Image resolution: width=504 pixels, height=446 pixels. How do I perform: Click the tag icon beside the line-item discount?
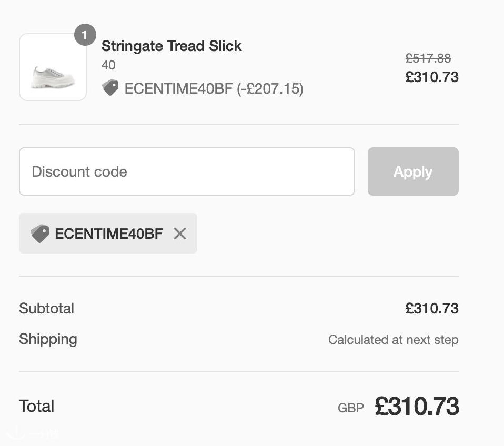[110, 88]
